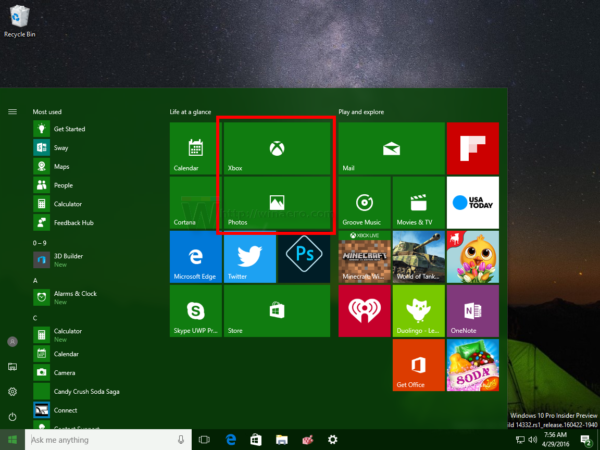
Task: Launch World of Tanks tile
Action: click(x=419, y=257)
